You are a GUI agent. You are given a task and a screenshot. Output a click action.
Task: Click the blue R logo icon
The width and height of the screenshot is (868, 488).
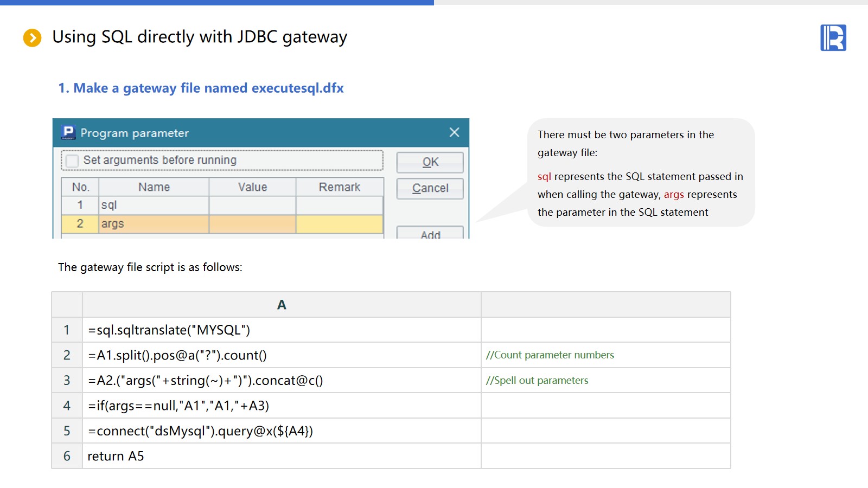pyautogui.click(x=833, y=38)
